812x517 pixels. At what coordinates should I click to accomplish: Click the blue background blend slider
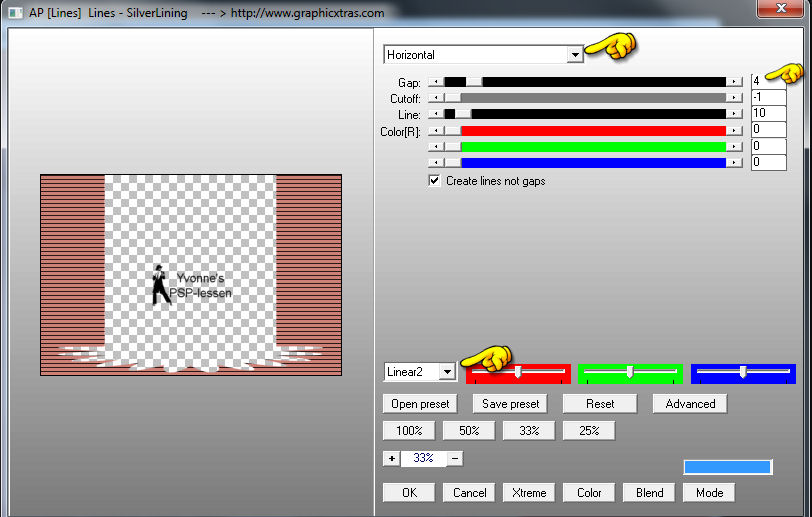(743, 374)
